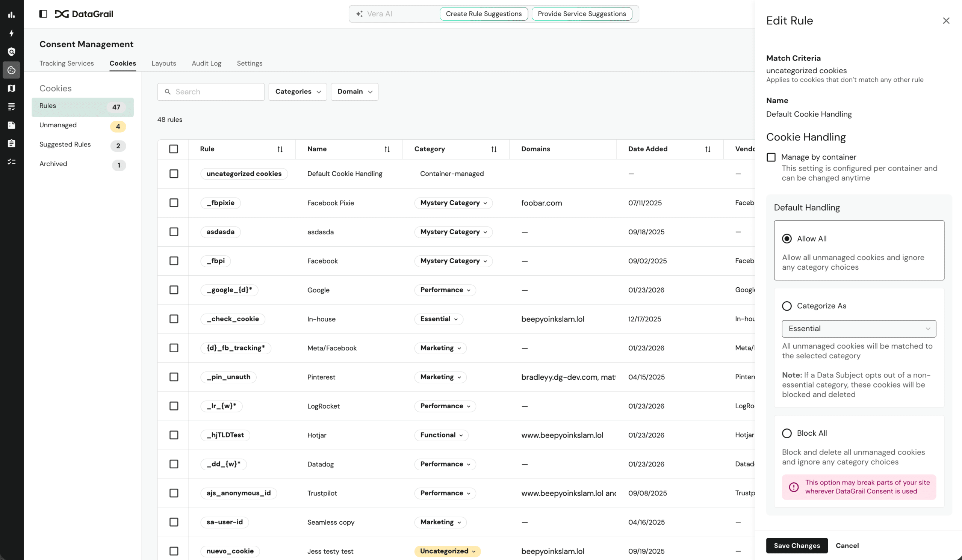Image resolution: width=962 pixels, height=560 pixels.
Task: Check the checkbox next to _fbpixie rule
Action: click(174, 203)
